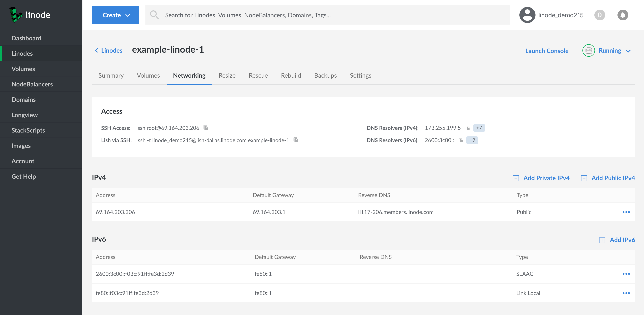Go to the Backups tab
The width and height of the screenshot is (644, 315).
coord(325,75)
